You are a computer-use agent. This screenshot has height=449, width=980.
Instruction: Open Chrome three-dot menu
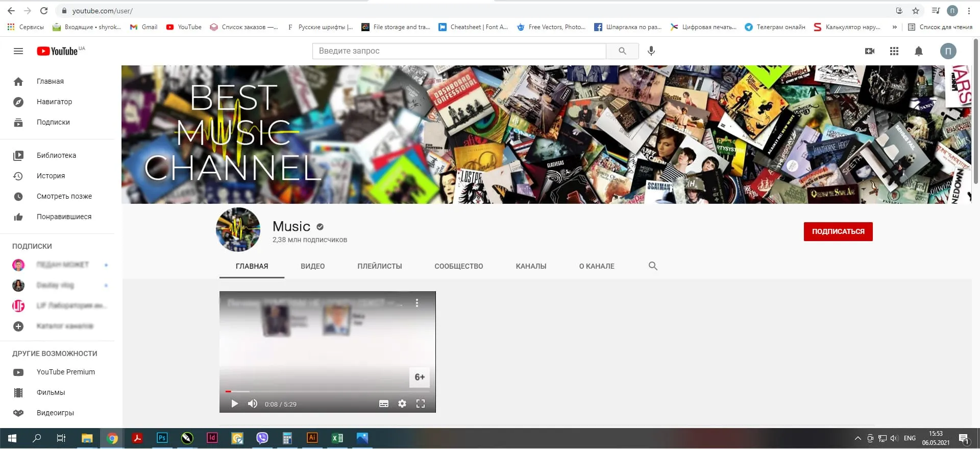click(969, 11)
